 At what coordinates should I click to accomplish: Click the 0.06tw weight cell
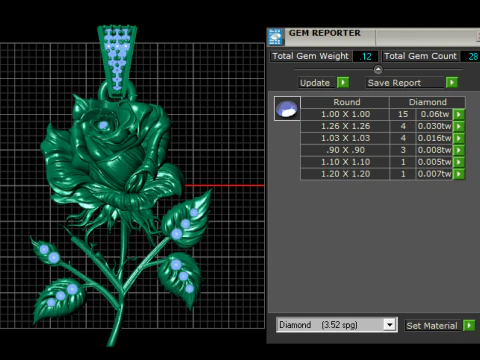(434, 114)
